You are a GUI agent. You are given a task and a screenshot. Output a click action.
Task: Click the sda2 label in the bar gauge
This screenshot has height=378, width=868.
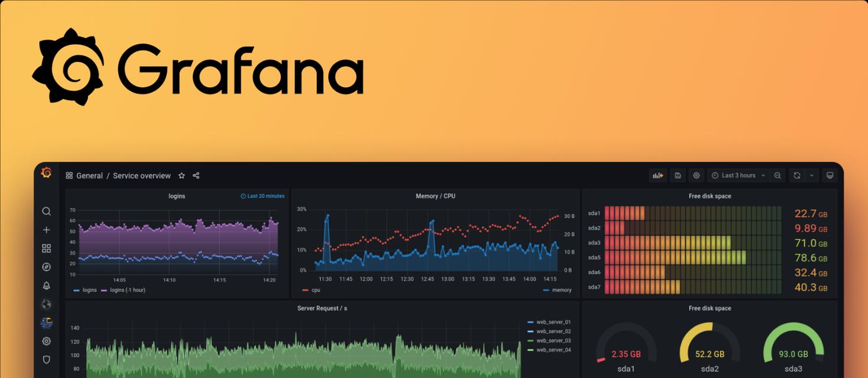(594, 228)
